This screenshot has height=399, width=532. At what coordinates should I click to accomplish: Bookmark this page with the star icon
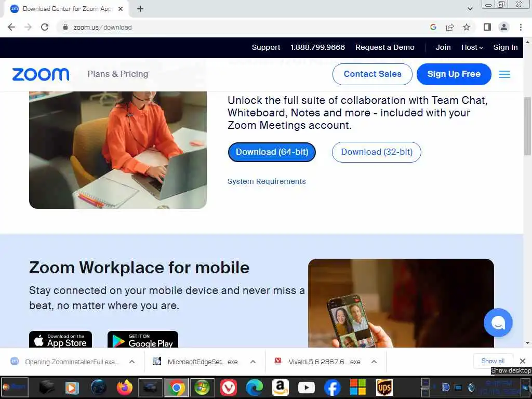[x=467, y=27]
